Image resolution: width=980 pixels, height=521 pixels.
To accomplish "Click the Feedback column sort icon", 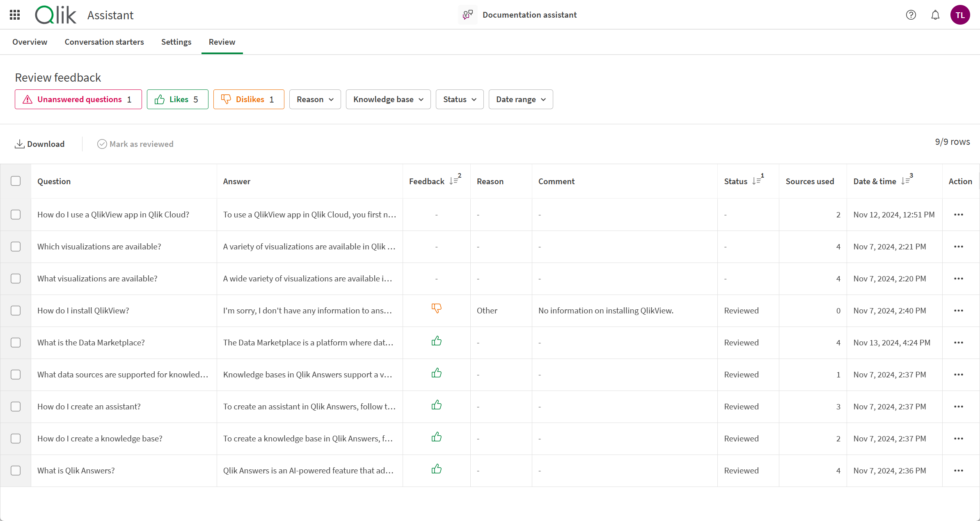I will coord(453,181).
